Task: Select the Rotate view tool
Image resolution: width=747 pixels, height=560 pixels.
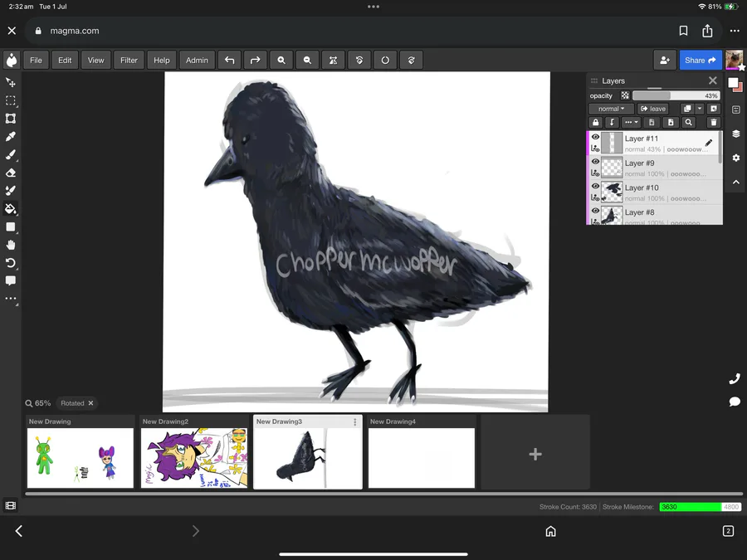Action: [11, 263]
